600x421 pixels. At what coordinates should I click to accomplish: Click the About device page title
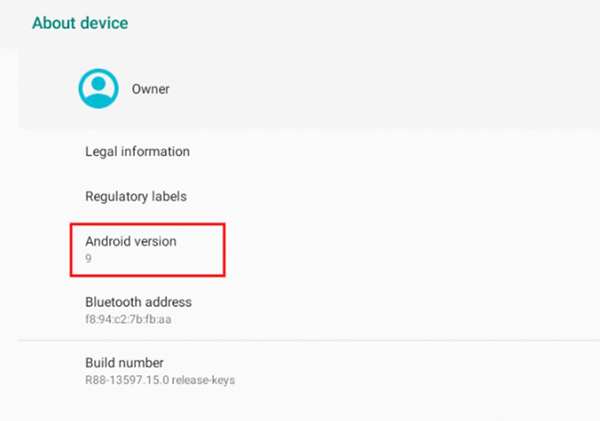[x=80, y=23]
